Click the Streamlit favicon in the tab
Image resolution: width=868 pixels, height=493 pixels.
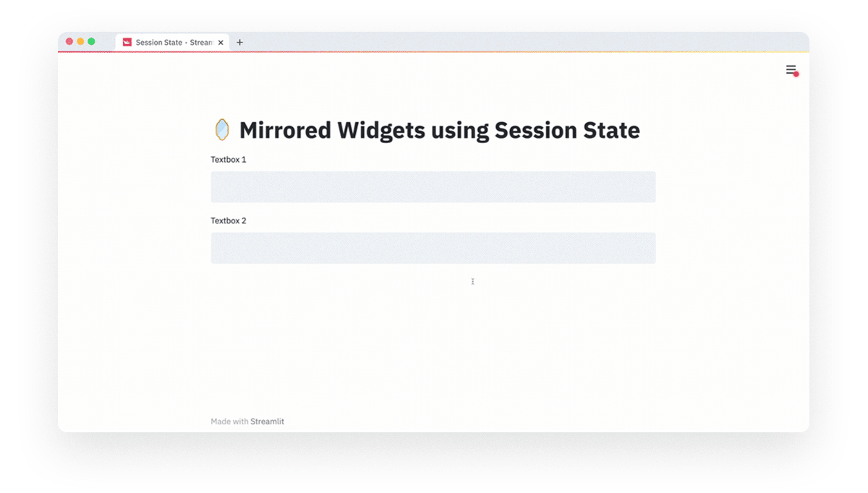tap(127, 43)
